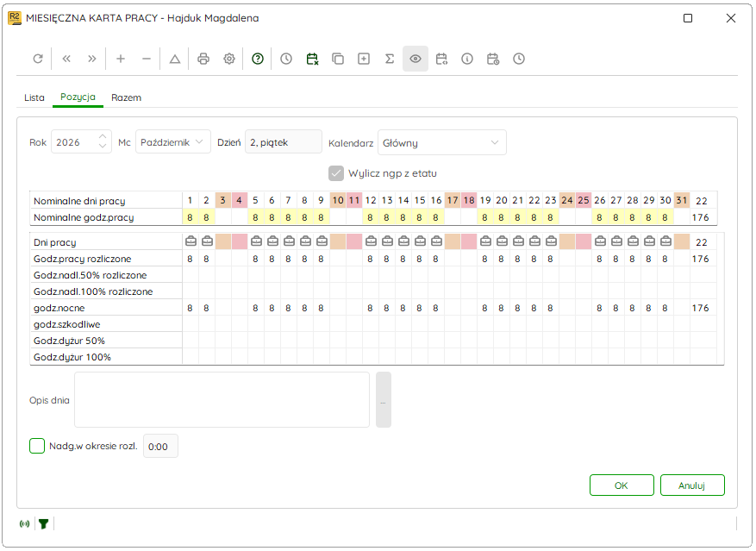The height and width of the screenshot is (551, 756).
Task: Open help question mark icon
Action: [x=258, y=59]
